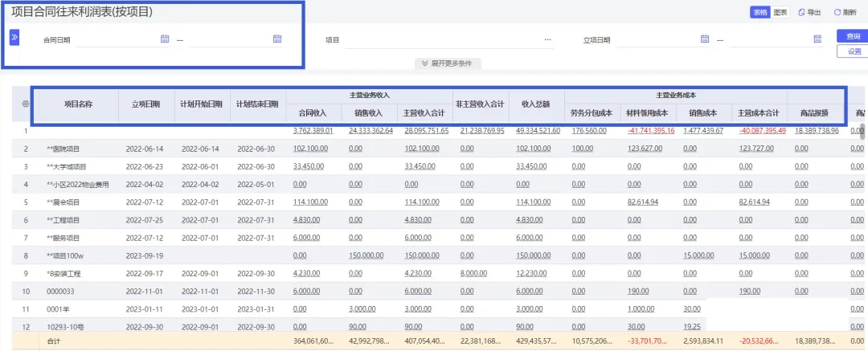Open the 1,477,439.67 sales cost link
Viewport: 868px width, 351px height.
click(703, 131)
